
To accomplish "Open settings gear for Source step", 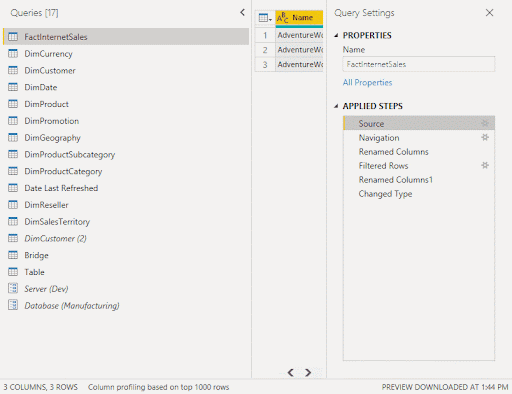I will click(x=485, y=123).
